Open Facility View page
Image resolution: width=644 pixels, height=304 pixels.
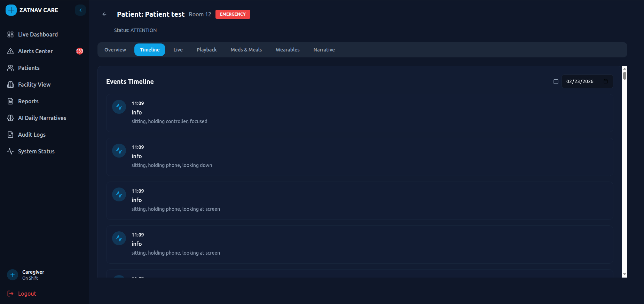34,85
